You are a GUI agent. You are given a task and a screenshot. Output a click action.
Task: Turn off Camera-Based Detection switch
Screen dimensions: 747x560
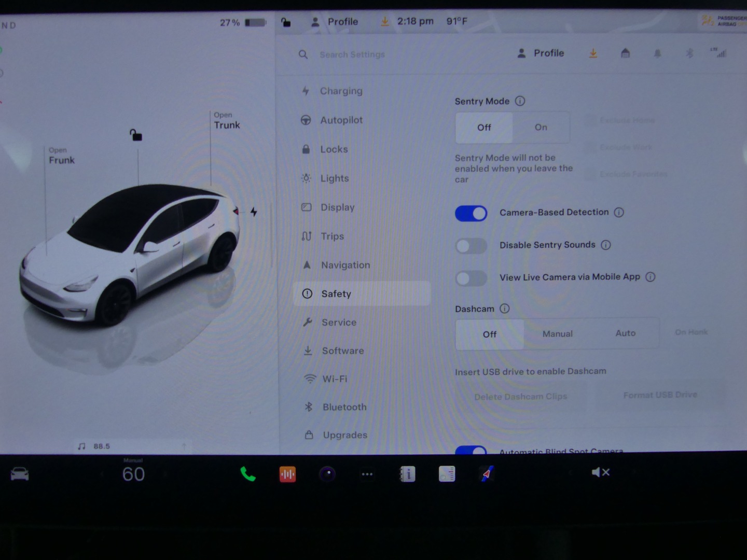(471, 213)
